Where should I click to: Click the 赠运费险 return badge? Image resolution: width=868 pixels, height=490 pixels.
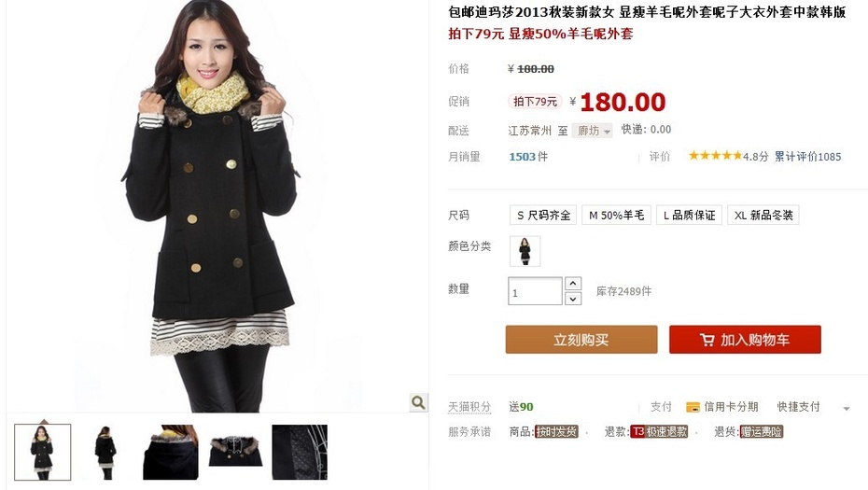pyautogui.click(x=762, y=431)
